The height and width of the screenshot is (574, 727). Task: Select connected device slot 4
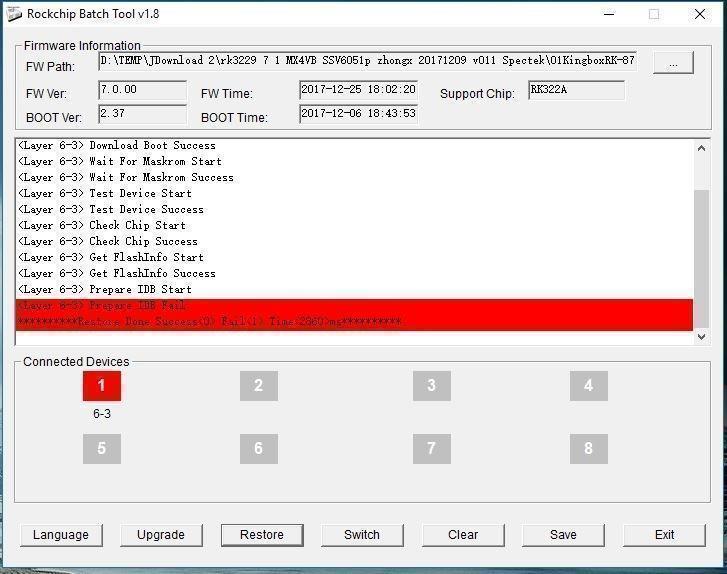[x=589, y=385]
